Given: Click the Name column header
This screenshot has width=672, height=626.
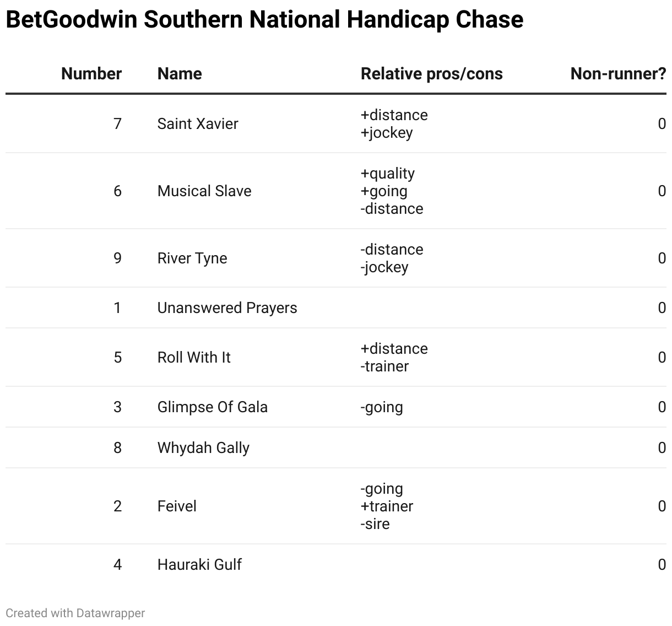Looking at the screenshot, I should coord(180,74).
